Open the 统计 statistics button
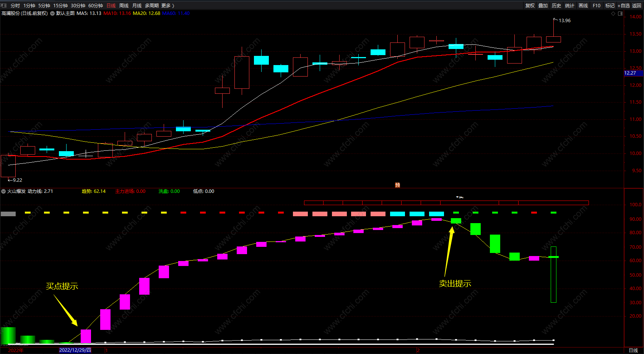This screenshot has width=644, height=354. point(570,6)
